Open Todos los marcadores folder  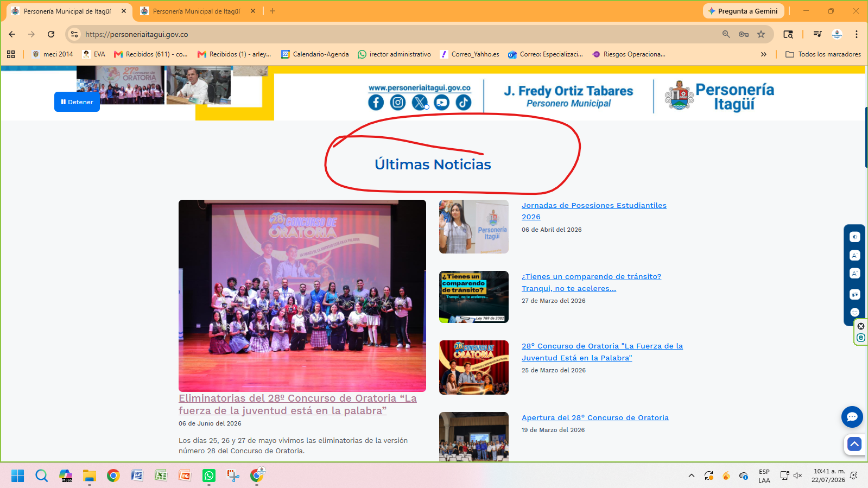(x=823, y=54)
